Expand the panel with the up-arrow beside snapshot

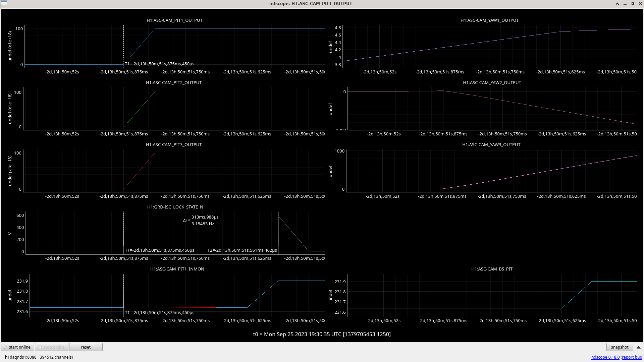[x=639, y=347]
